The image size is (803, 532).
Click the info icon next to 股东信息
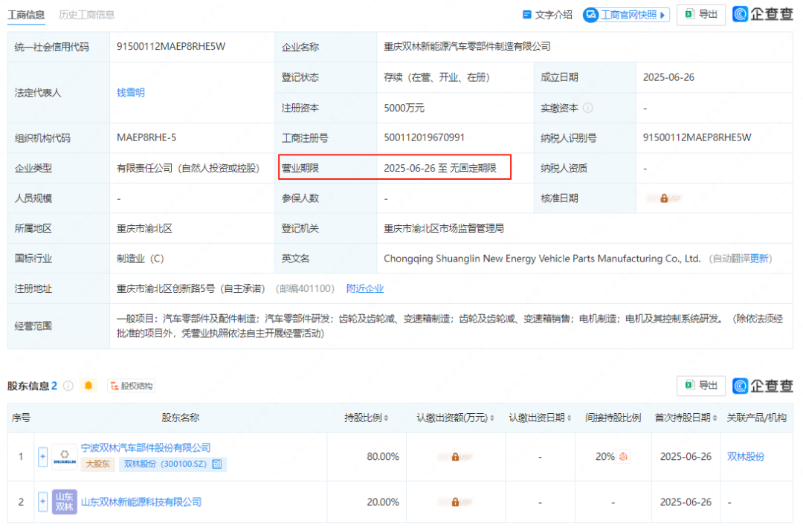pos(68,386)
